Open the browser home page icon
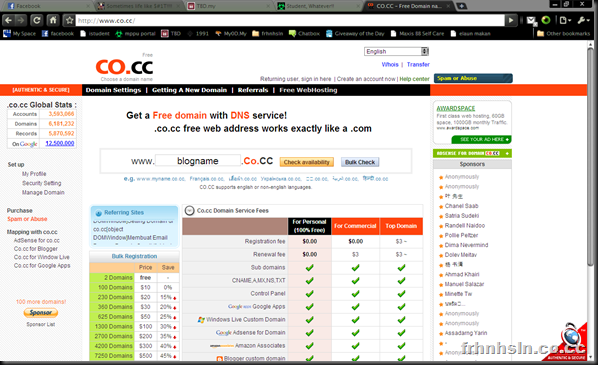598x365 pixels. click(53, 20)
